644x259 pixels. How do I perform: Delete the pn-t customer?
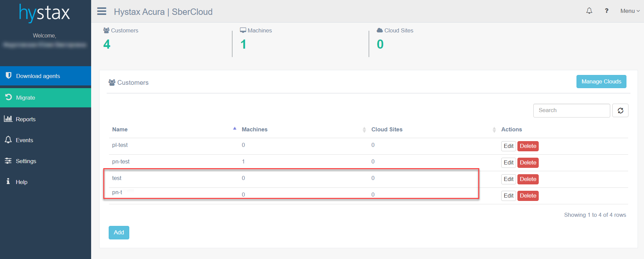click(x=528, y=196)
